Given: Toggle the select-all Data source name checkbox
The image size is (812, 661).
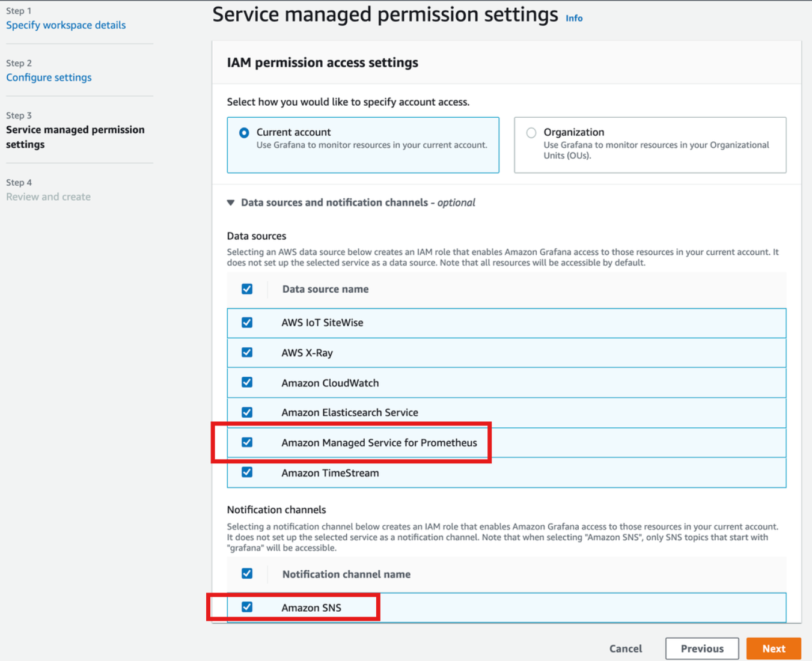Looking at the screenshot, I should point(247,289).
